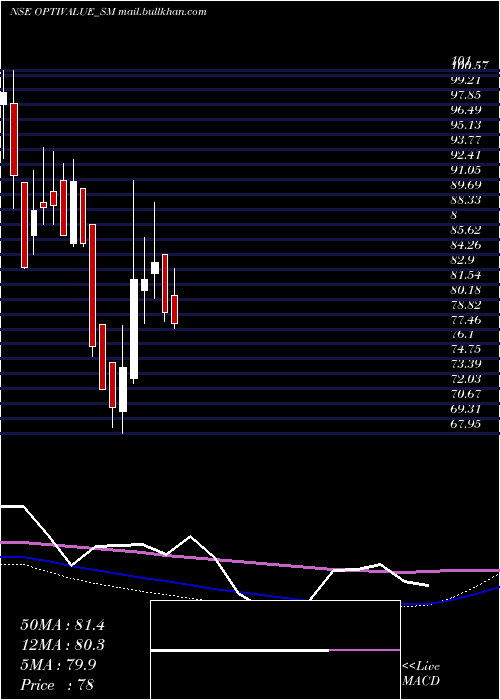Select the 84.26 price axis label

tap(467, 245)
